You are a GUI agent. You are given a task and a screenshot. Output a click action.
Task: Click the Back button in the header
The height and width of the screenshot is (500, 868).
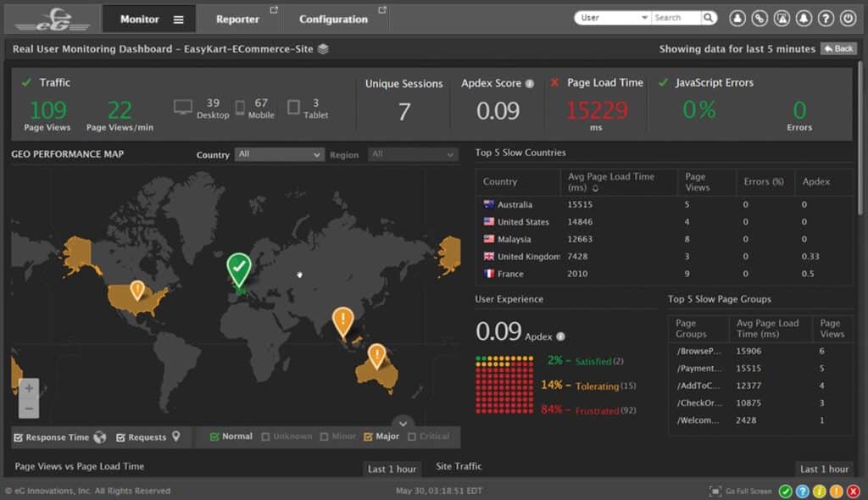pyautogui.click(x=838, y=49)
